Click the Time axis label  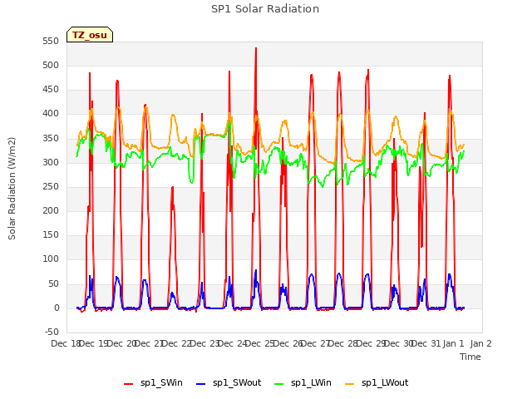470,357
